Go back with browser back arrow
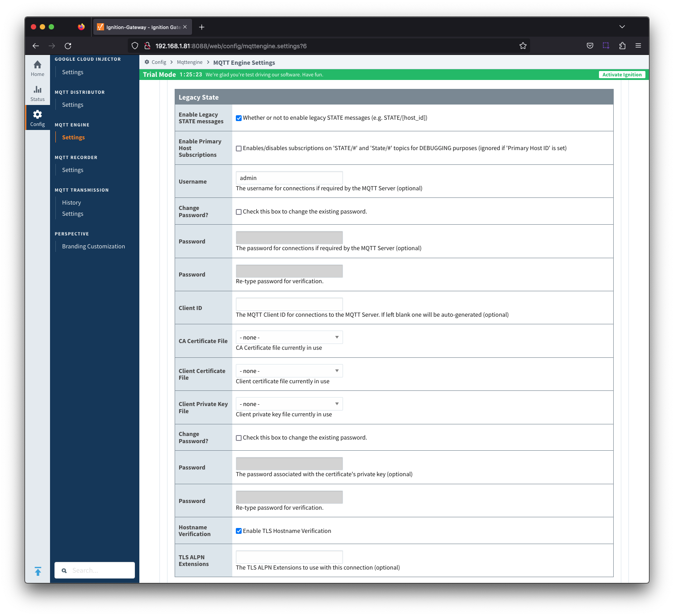 coord(36,46)
